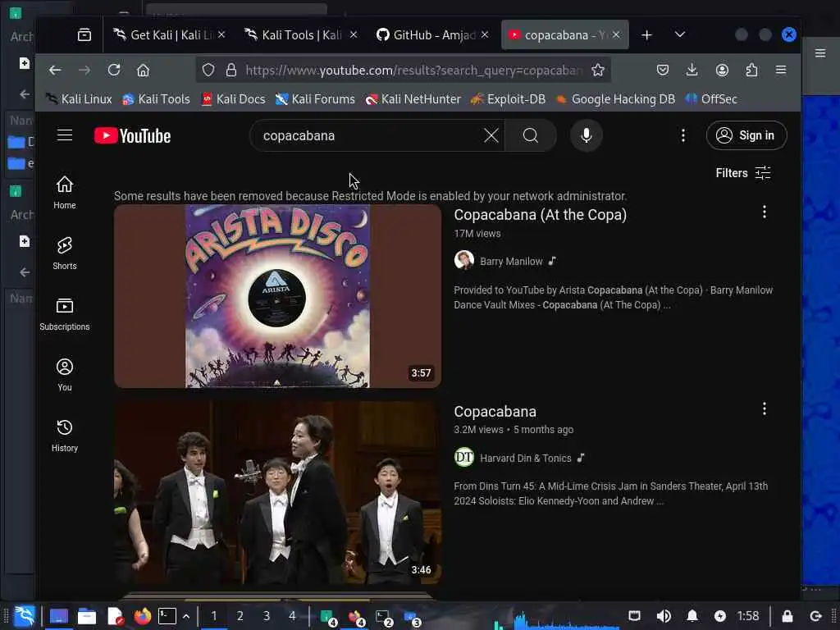The width and height of the screenshot is (840, 630).
Task: Go back in Firefox
Action: [x=55, y=71]
